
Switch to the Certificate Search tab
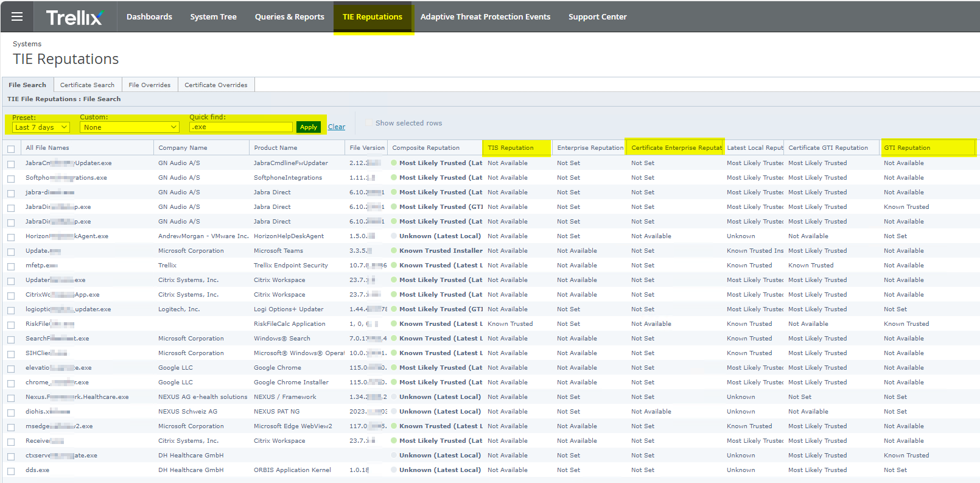coord(87,85)
